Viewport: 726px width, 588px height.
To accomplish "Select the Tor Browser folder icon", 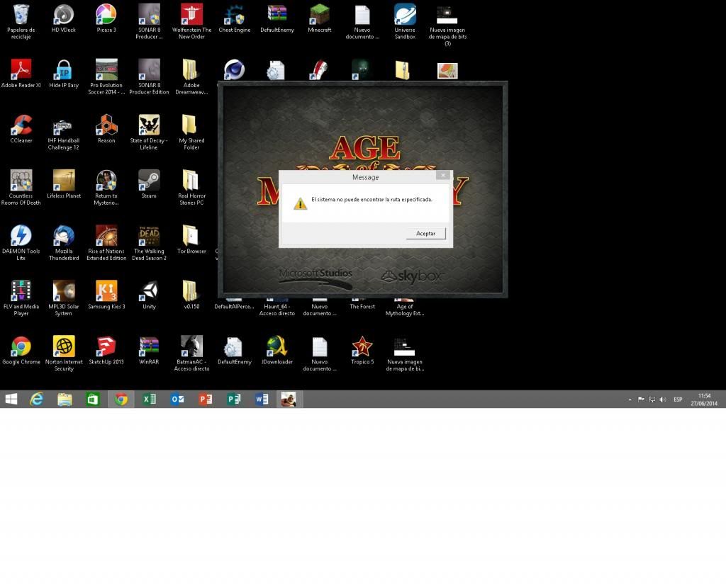I will (191, 240).
